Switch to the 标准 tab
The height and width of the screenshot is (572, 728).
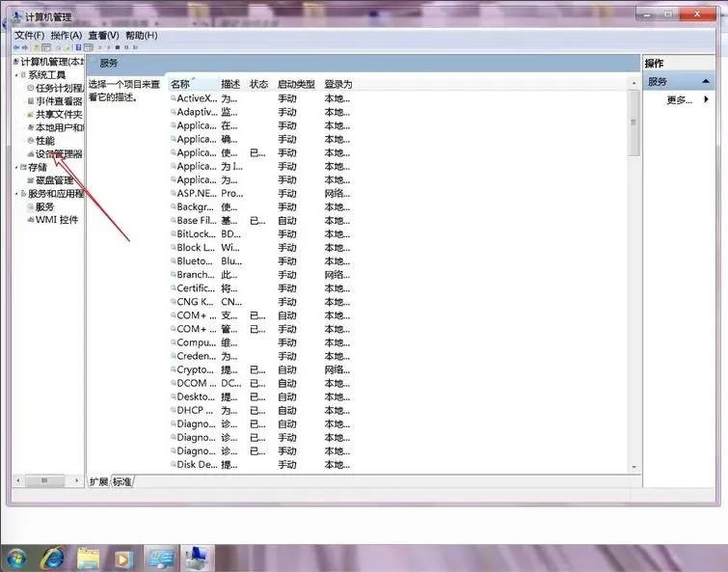click(x=122, y=482)
